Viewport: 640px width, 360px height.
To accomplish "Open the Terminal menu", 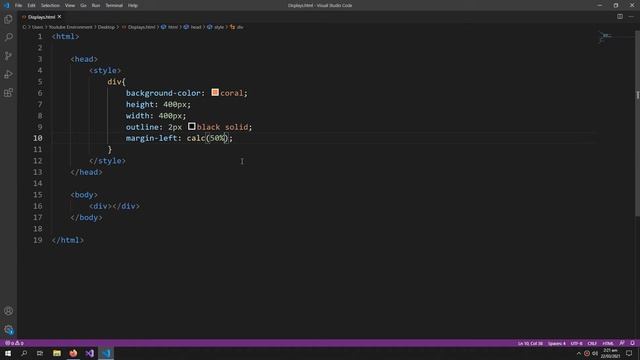I will pos(114,5).
